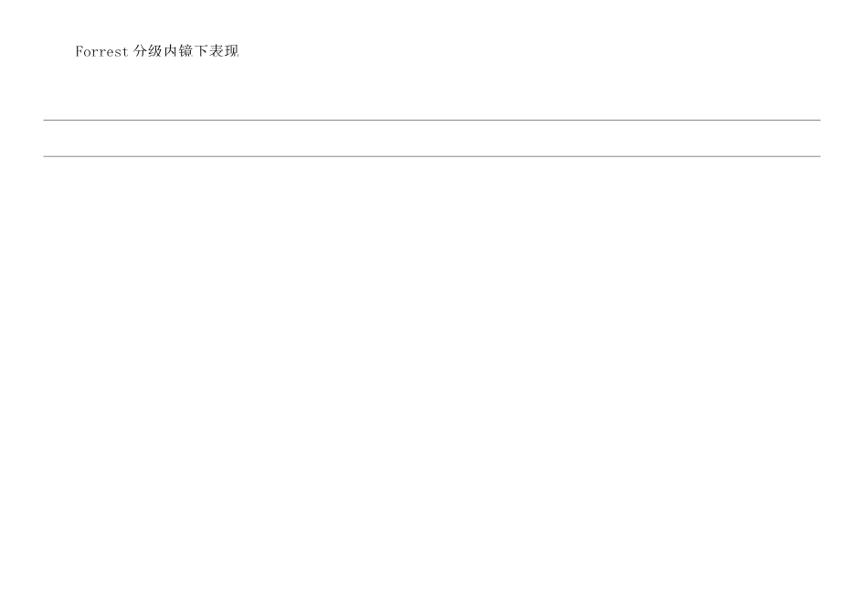Click the character "分" in the heading
This screenshot has height=614, width=868.
(141, 51)
